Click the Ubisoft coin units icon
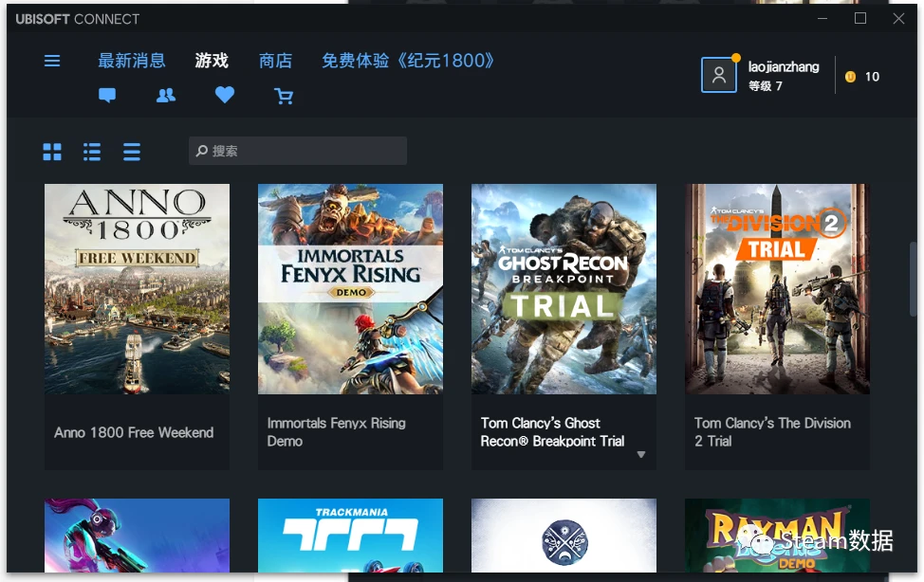Viewport: 924px width, 582px height. coord(850,77)
